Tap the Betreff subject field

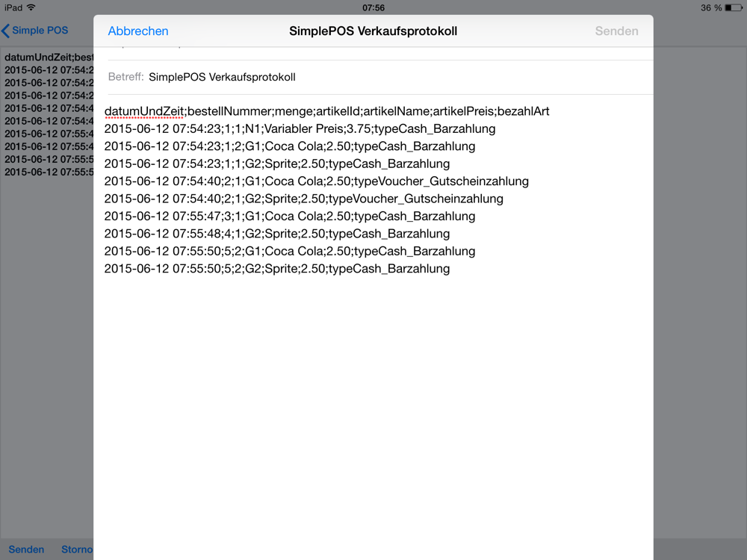(380, 77)
